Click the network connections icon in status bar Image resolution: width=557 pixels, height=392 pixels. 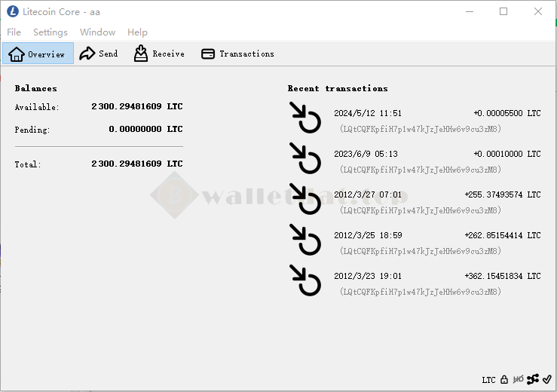[x=533, y=379]
